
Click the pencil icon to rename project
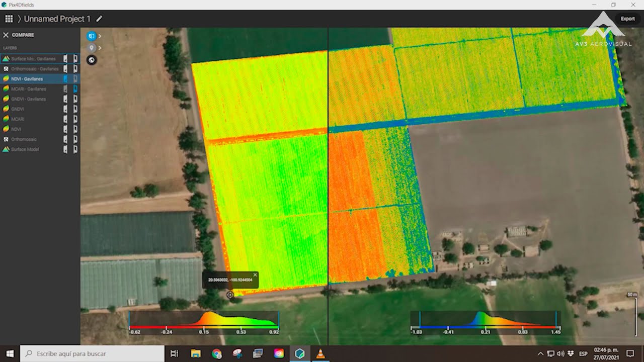pyautogui.click(x=99, y=19)
